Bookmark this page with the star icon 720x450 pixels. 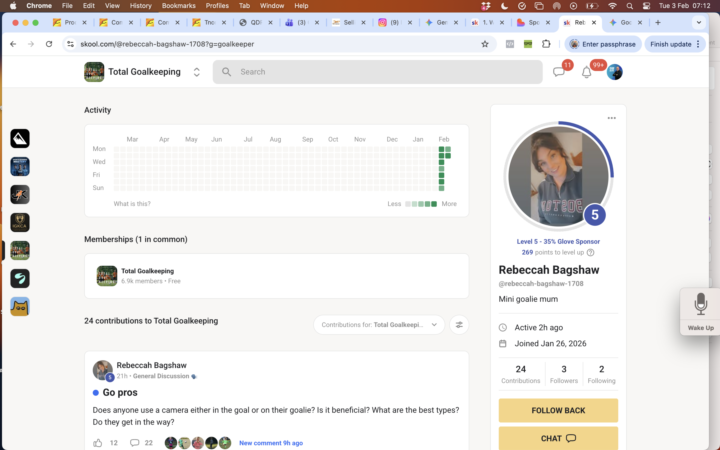pos(485,44)
